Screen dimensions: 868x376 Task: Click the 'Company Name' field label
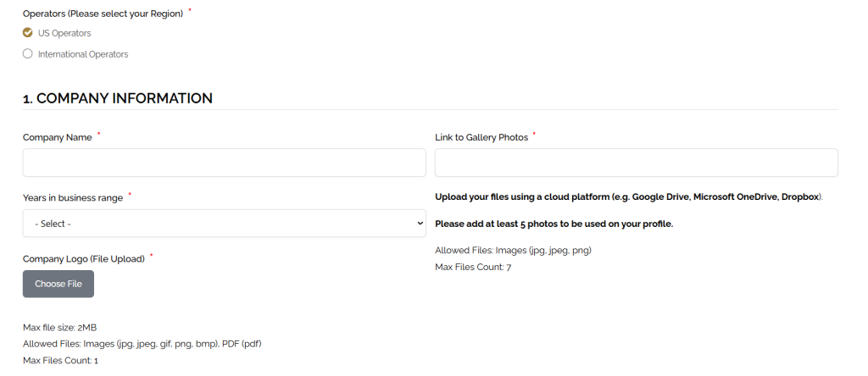[57, 137]
